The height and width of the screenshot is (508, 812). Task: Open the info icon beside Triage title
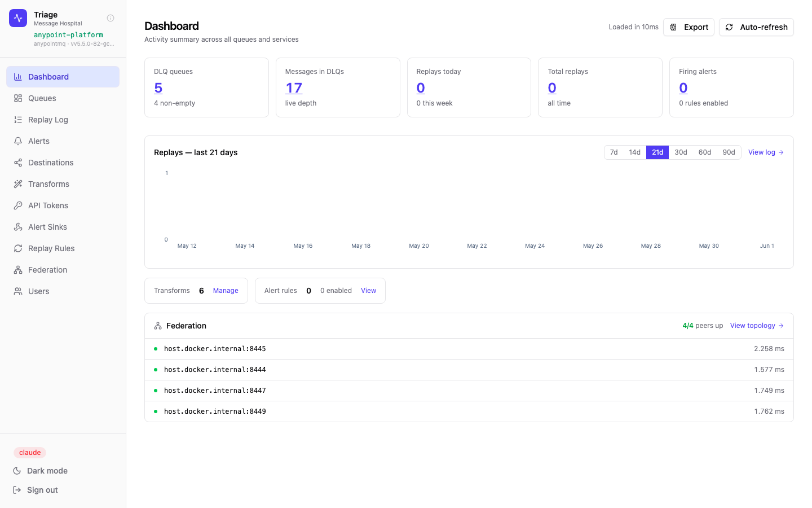click(111, 18)
